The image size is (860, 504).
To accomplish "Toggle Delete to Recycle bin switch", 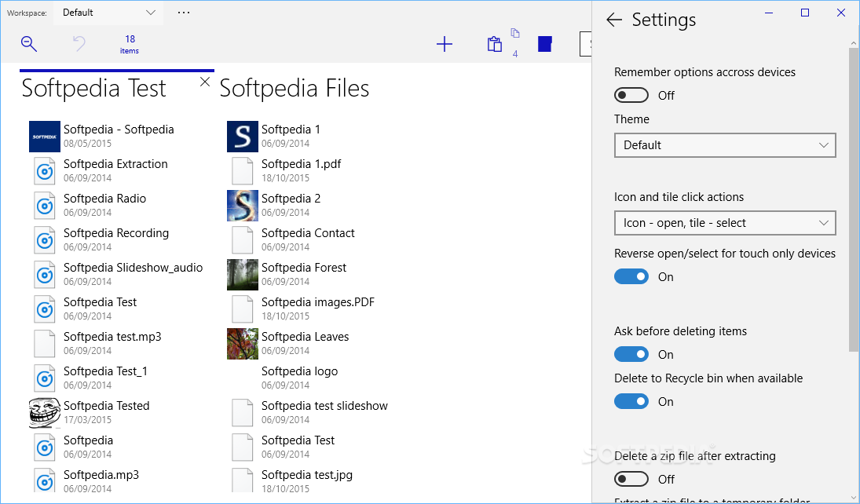I will pos(631,402).
